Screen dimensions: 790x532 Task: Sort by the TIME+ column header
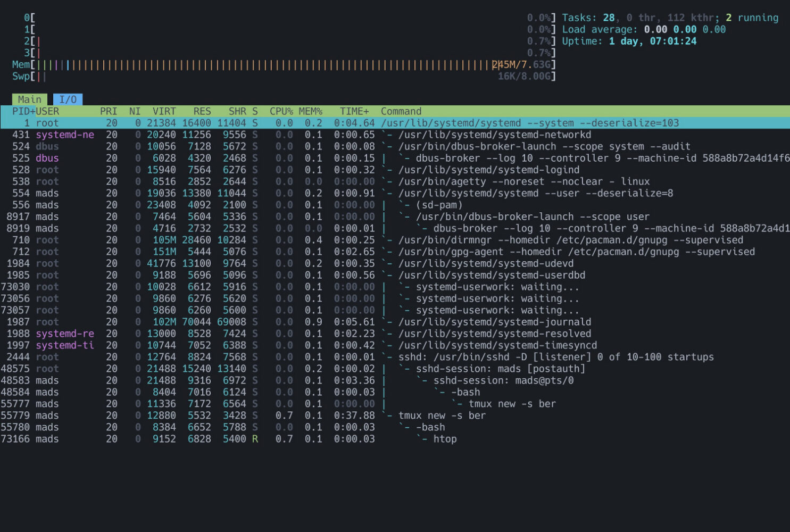[x=354, y=111]
